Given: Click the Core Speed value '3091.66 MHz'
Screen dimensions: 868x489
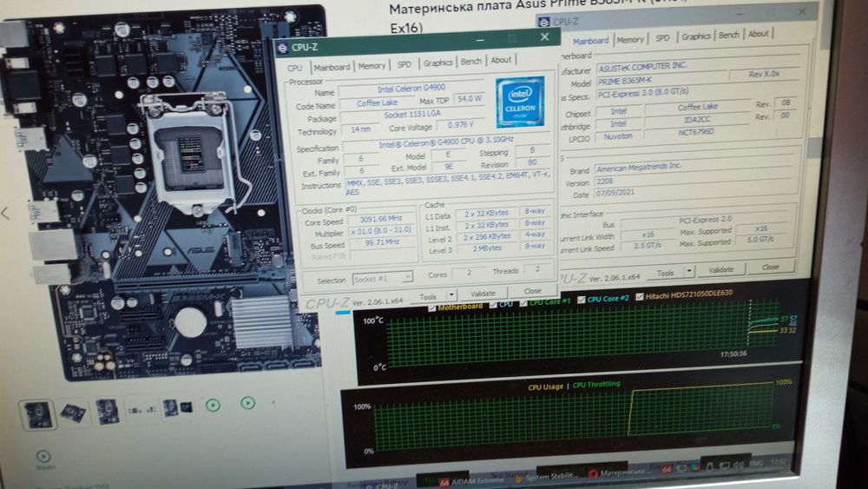Looking at the screenshot, I should click(381, 219).
